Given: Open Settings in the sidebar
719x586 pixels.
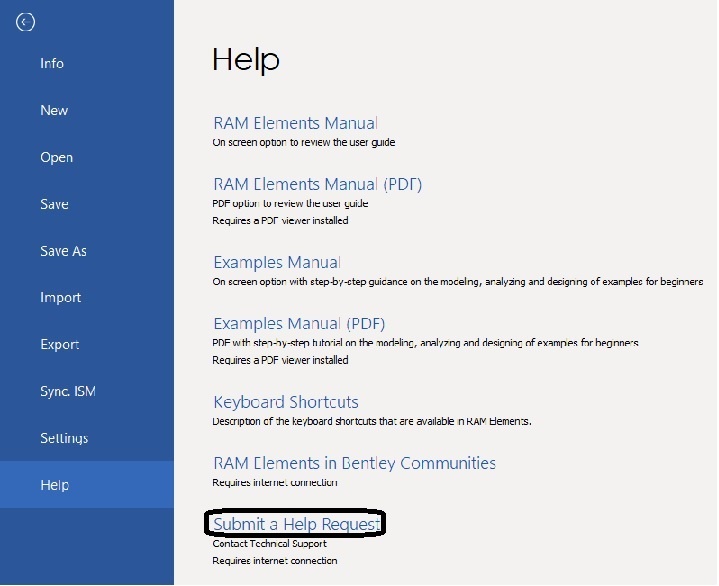Looking at the screenshot, I should pos(64,438).
